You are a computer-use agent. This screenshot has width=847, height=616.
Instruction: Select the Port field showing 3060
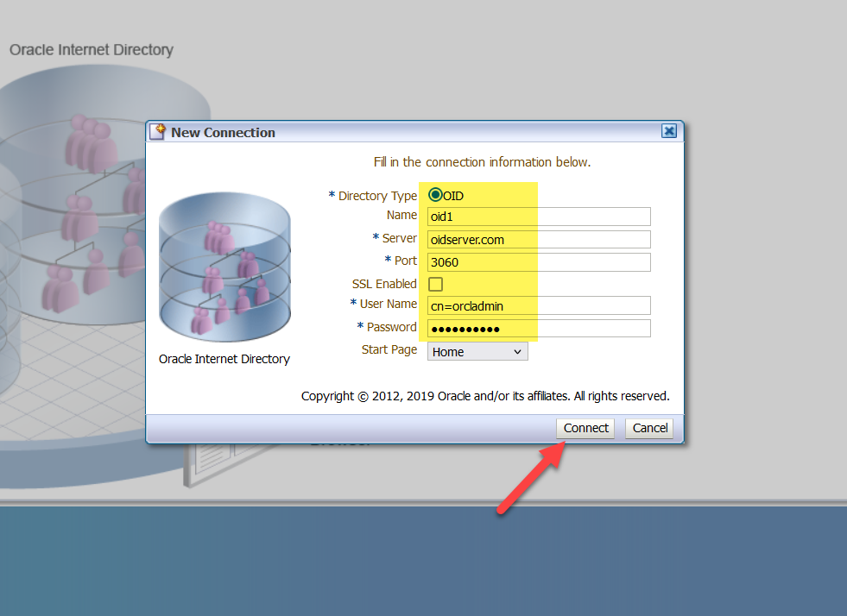(x=539, y=261)
